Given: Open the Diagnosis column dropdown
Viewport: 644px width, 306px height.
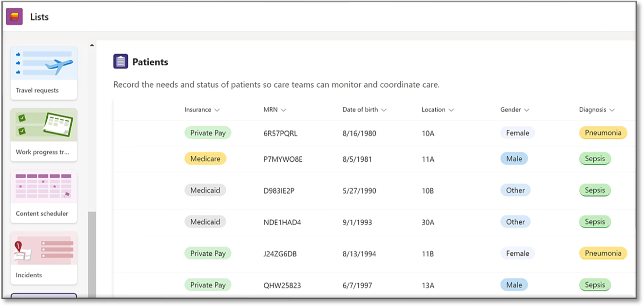Looking at the screenshot, I should (612, 110).
